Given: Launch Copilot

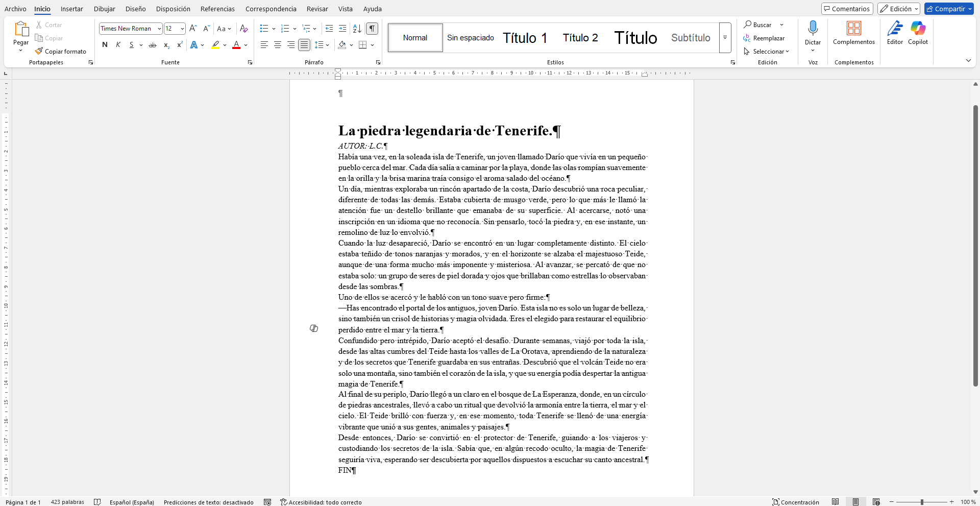Looking at the screenshot, I should click(918, 33).
